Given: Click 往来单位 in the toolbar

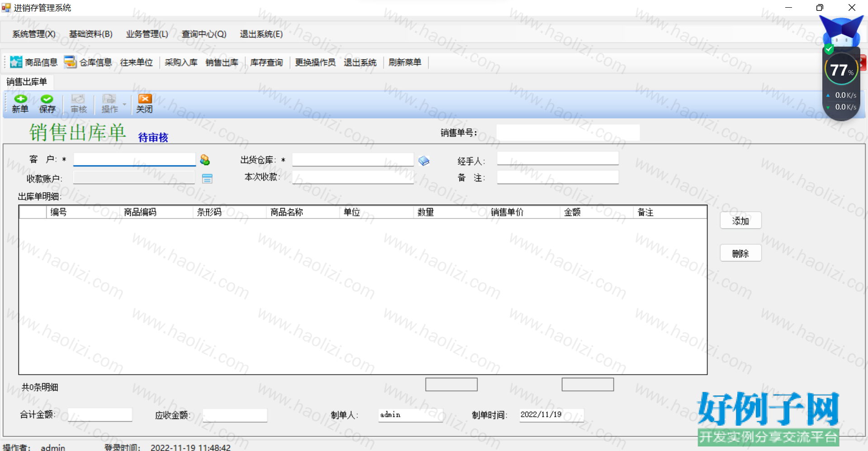Looking at the screenshot, I should 136,62.
